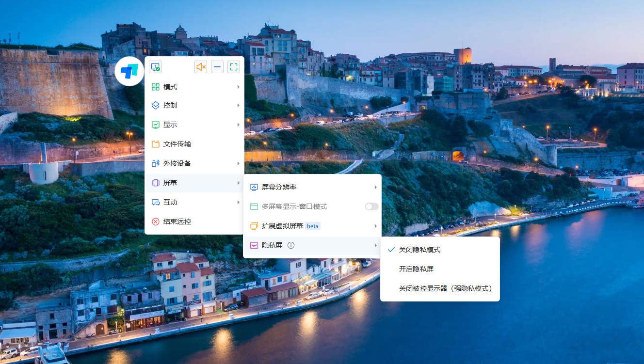
Task: Collapse the toolbar using the dash icon
Action: (x=217, y=67)
